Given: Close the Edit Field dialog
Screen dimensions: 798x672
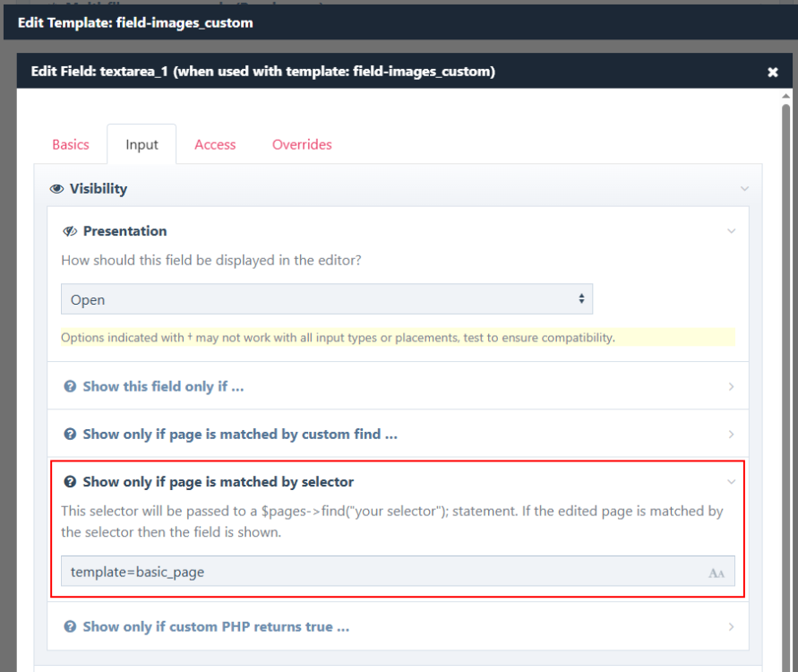Looking at the screenshot, I should click(773, 73).
